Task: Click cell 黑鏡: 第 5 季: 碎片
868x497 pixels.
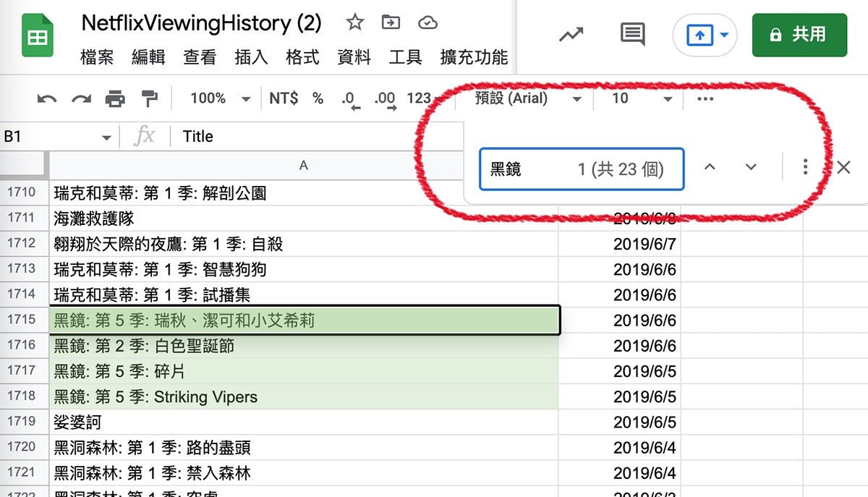Action: pos(304,371)
